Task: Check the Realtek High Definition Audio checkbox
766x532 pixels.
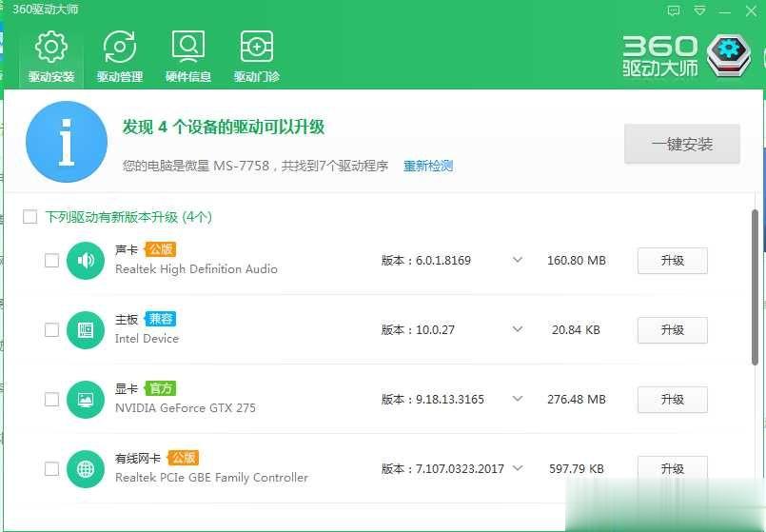Action: [51, 261]
